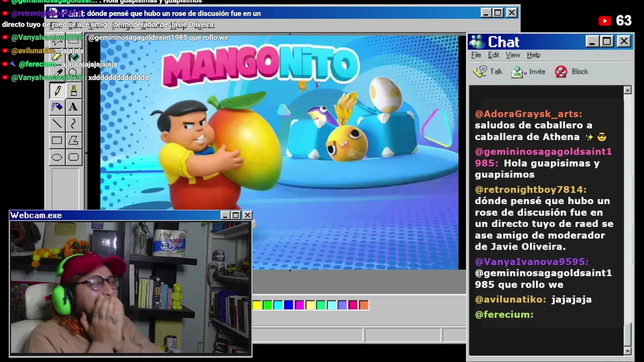Select the Magnifier tool in Paint

73,73
